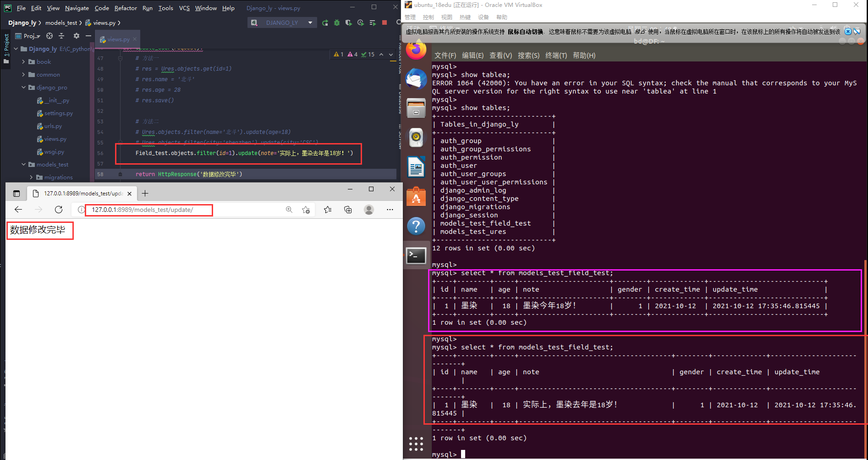Show Applications grid in Ubuntu dock
868x460 pixels.
(416, 443)
